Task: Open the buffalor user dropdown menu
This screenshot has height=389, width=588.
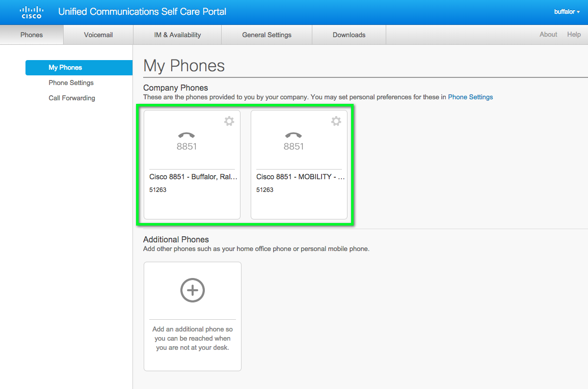Action: (567, 12)
